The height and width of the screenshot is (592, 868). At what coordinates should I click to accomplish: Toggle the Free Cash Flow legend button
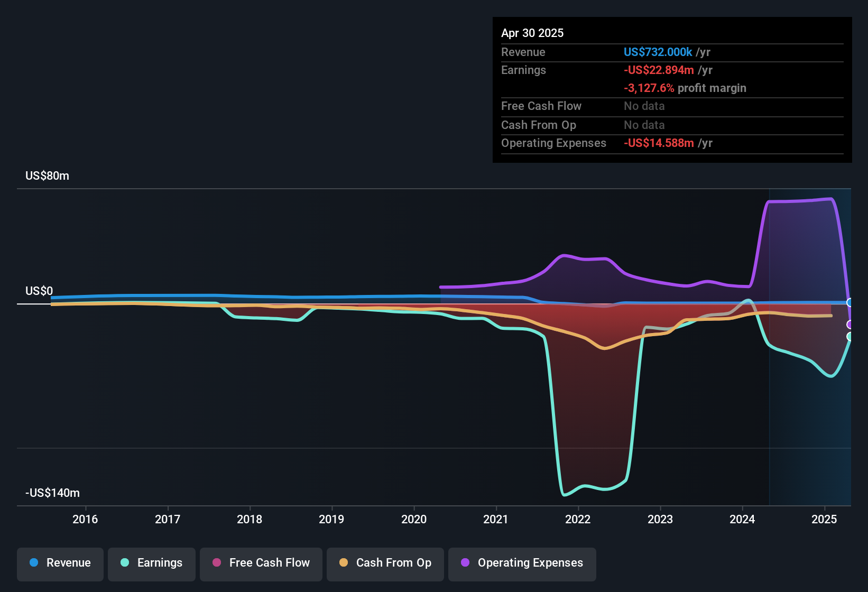261,564
